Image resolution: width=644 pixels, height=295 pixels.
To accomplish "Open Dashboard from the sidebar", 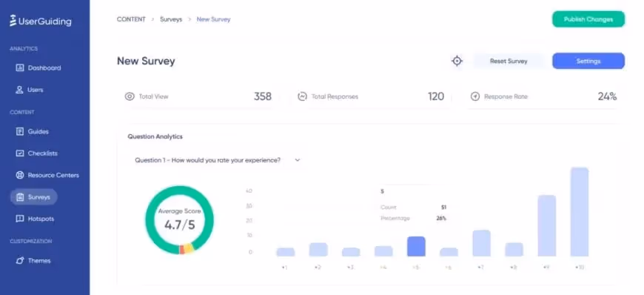I will coord(38,68).
